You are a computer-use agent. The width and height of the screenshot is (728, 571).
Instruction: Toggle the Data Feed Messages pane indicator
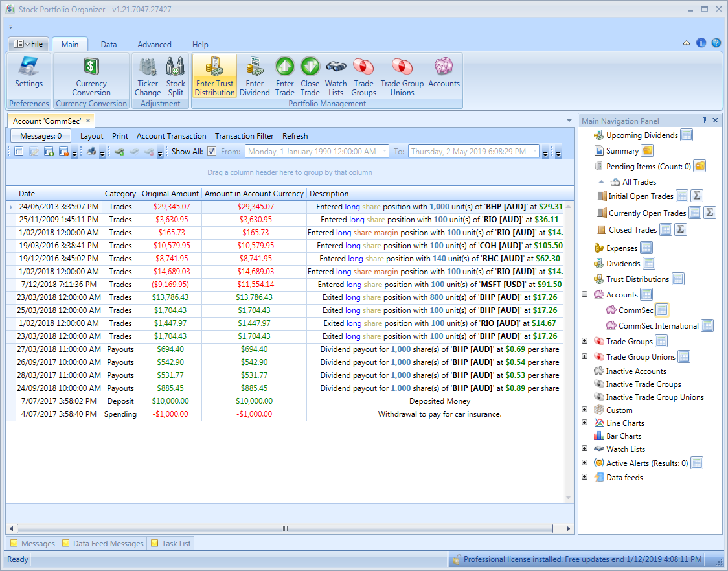click(x=66, y=542)
